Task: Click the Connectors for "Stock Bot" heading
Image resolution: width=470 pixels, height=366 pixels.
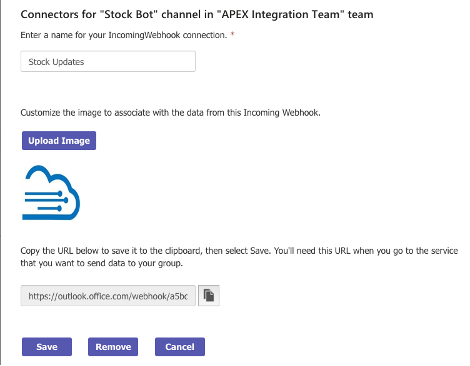Action: tap(197, 14)
